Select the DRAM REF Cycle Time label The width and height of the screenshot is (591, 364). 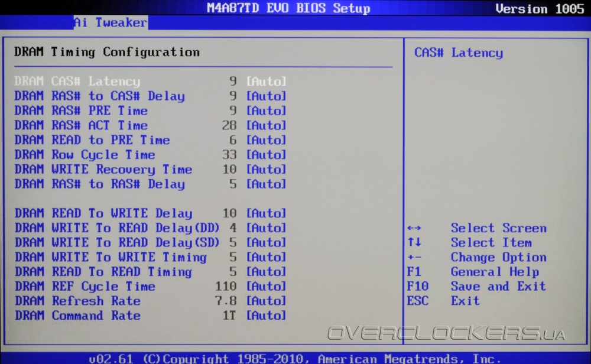[x=85, y=287]
